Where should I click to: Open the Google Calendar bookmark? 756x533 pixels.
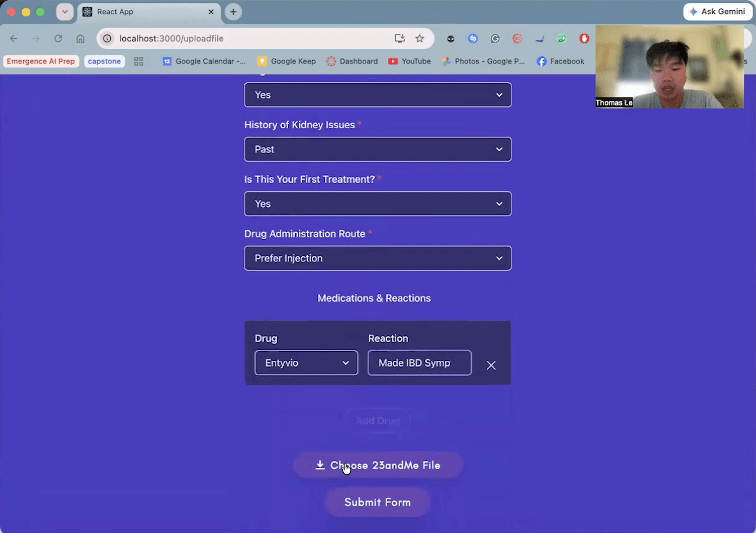click(x=204, y=61)
